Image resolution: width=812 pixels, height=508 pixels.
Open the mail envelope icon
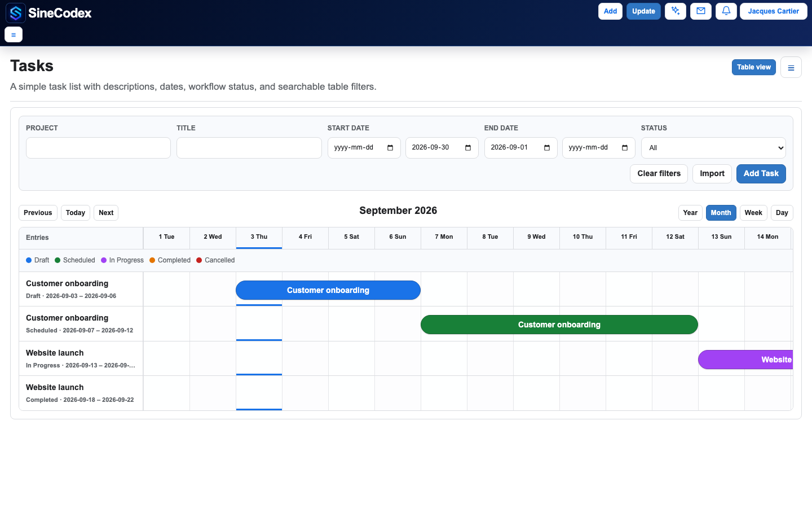pos(701,11)
